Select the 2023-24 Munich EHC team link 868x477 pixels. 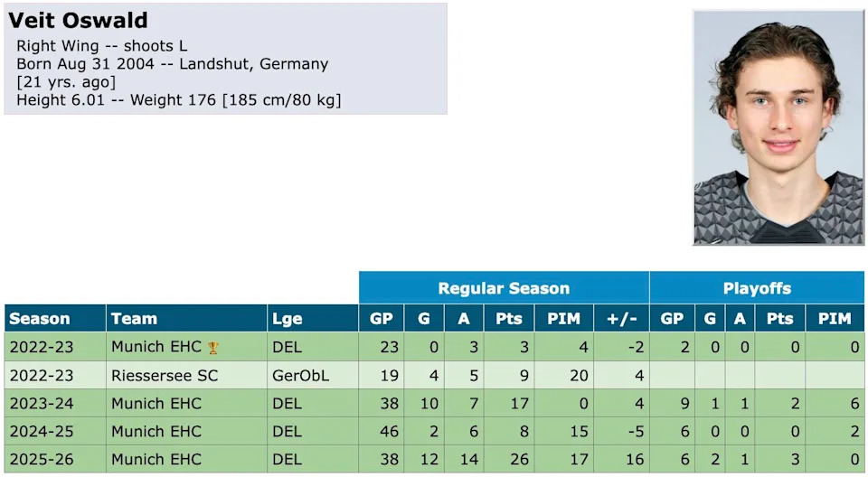156,403
